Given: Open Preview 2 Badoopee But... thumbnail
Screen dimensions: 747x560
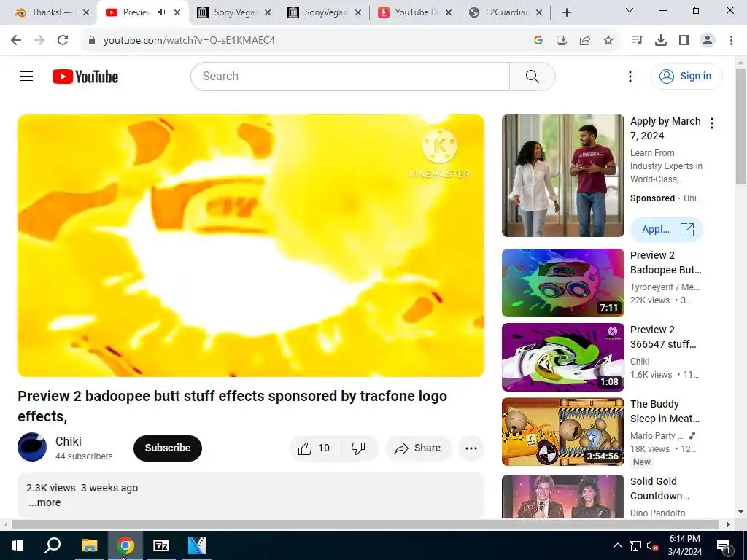Looking at the screenshot, I should point(562,282).
